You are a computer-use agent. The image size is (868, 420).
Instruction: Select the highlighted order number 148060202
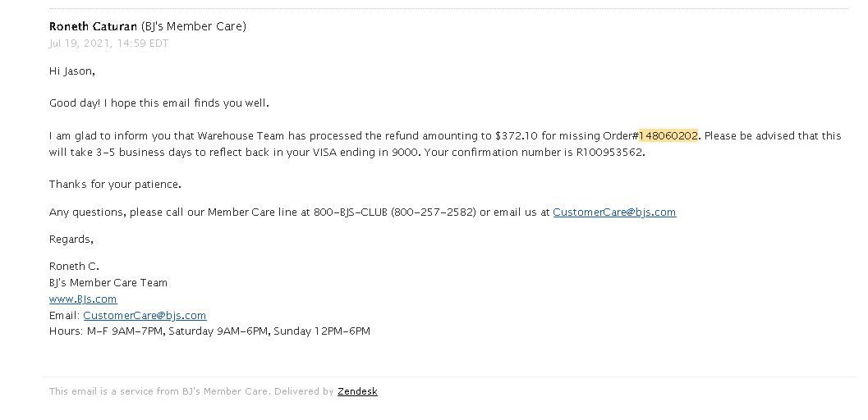[x=668, y=136]
